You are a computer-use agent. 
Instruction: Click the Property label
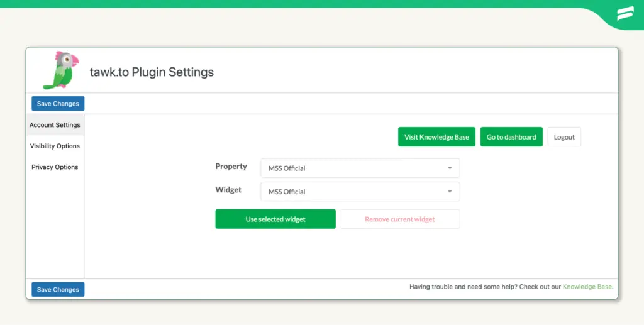point(231,166)
